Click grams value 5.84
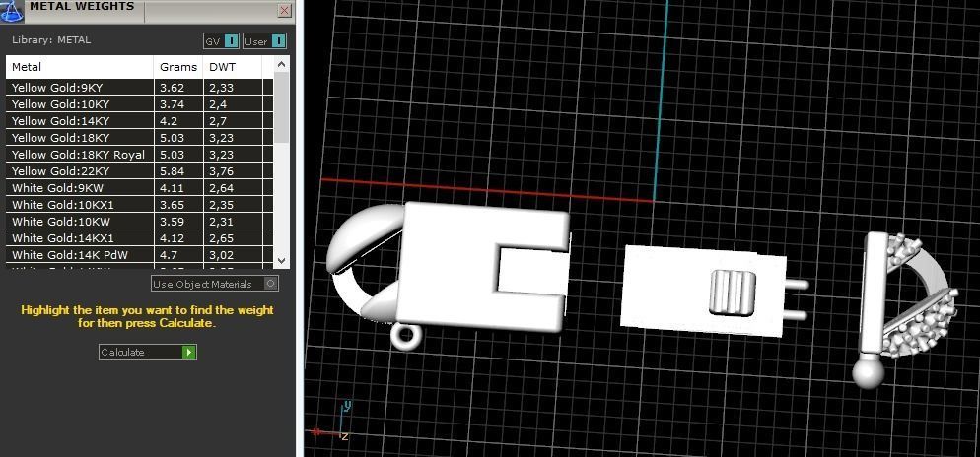980x457 pixels. coord(170,171)
